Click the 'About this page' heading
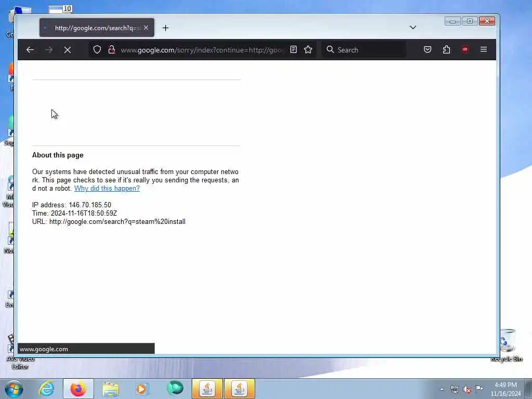This screenshot has height=399, width=532. (58, 155)
